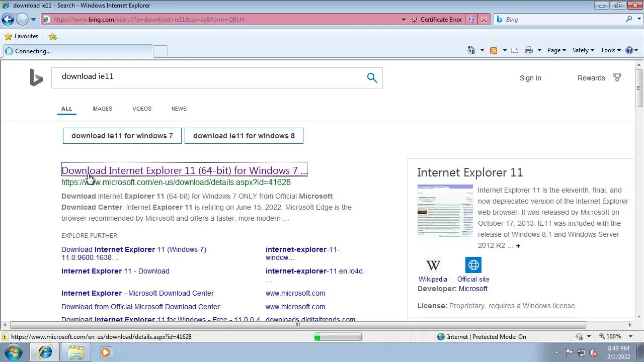Open Download from Official Microsoft Download Center link
644x362 pixels.
pos(140,307)
